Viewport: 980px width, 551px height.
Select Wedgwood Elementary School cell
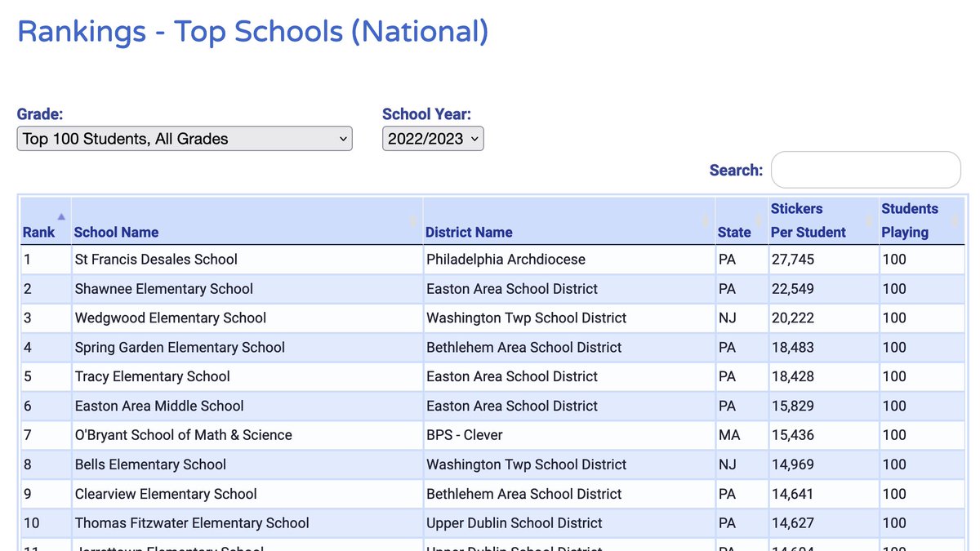click(247, 318)
